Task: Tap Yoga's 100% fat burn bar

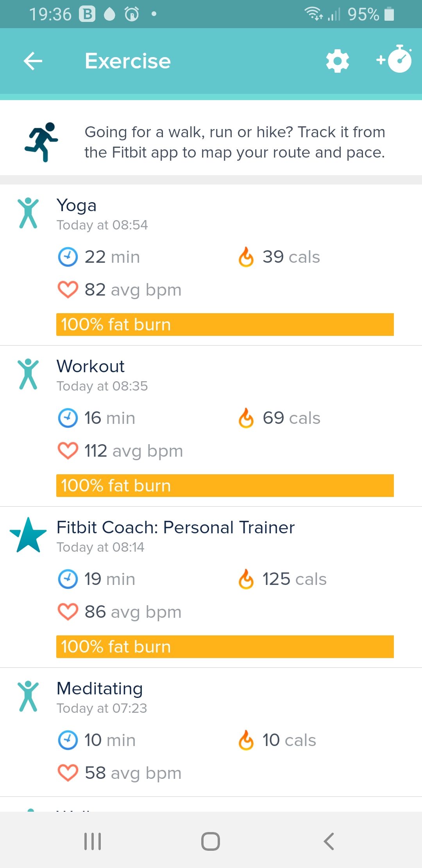Action: tap(225, 325)
